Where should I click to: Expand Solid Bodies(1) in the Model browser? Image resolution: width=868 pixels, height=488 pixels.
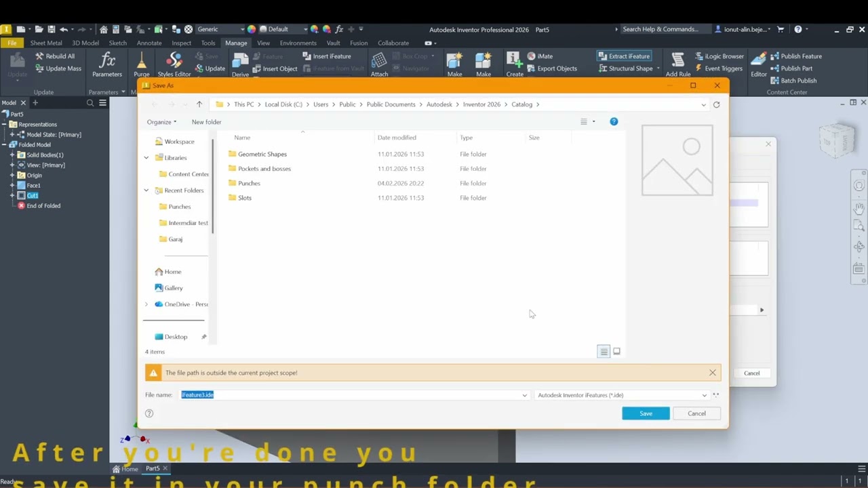pos(12,155)
